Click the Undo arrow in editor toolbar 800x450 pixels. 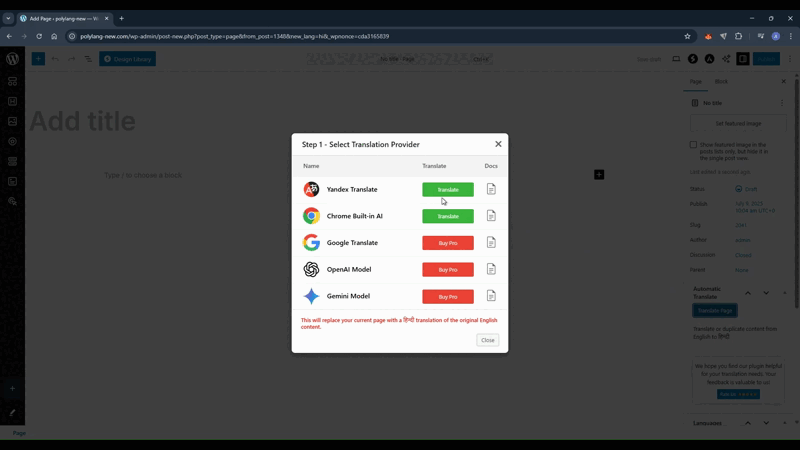pos(55,59)
